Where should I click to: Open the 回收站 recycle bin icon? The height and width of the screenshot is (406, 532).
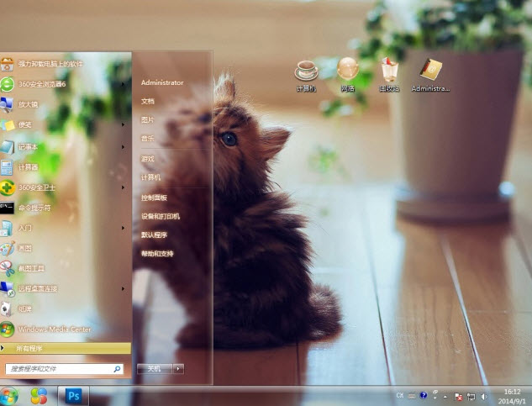389,71
